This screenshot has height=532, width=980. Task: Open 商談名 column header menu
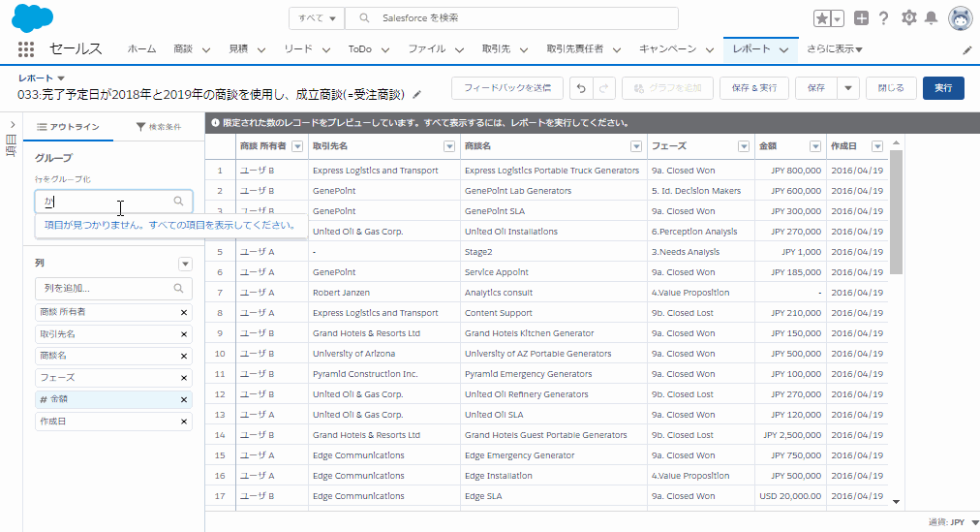[636, 146]
